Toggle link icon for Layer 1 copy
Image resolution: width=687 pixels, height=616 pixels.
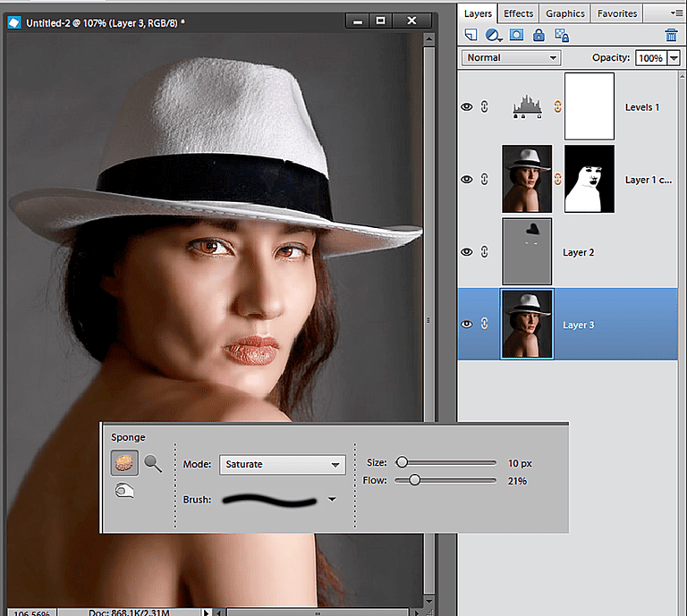pos(485,179)
